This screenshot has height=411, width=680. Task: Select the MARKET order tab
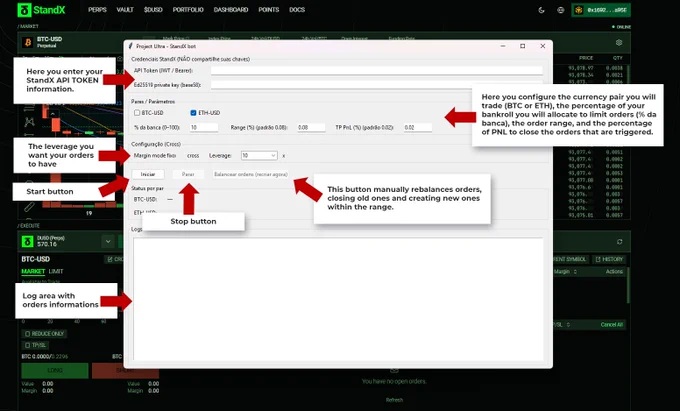point(33,271)
